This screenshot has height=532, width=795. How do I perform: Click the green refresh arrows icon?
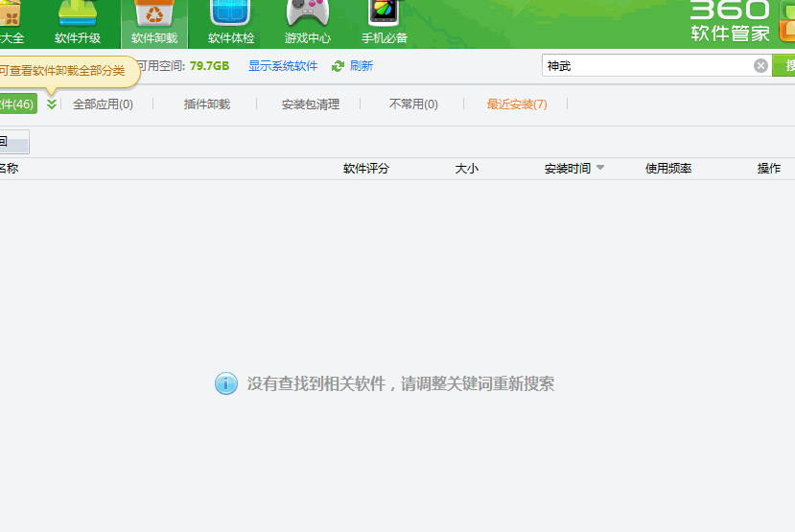[338, 66]
